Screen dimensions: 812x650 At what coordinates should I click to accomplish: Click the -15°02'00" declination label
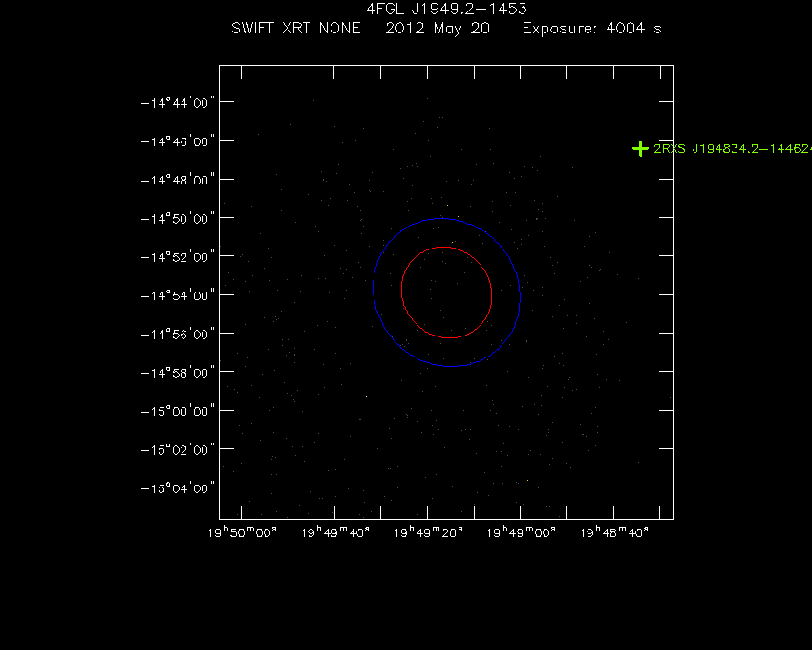coord(178,449)
